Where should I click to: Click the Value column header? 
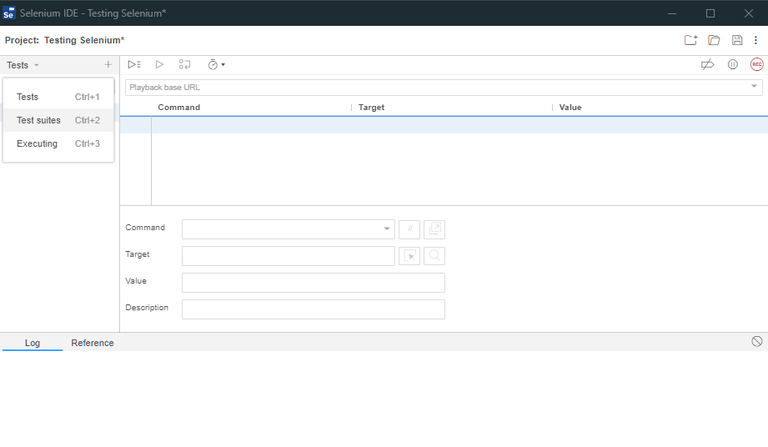click(x=570, y=107)
